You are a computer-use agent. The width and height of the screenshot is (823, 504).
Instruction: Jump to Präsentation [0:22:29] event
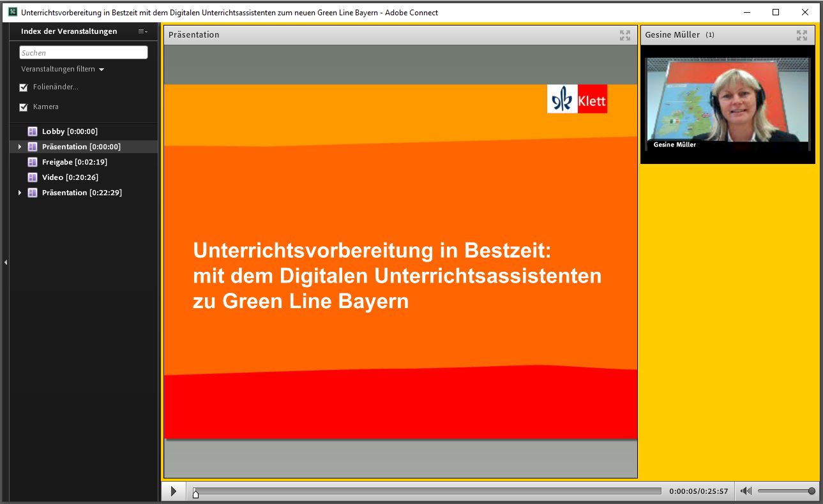click(82, 193)
